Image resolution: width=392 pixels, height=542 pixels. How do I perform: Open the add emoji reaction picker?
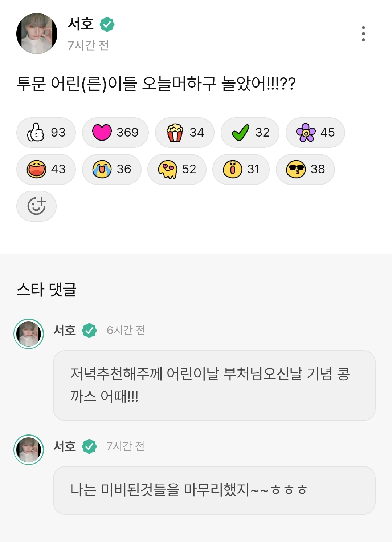click(x=36, y=206)
